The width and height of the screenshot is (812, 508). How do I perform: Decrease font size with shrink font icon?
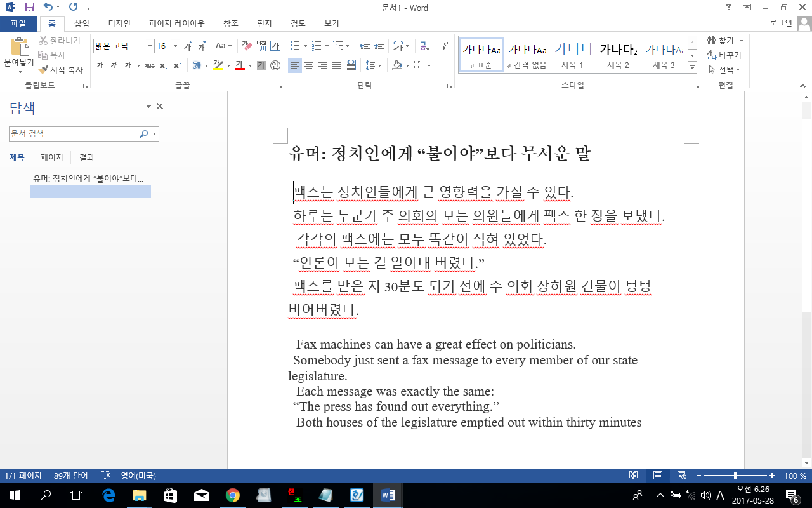point(202,46)
